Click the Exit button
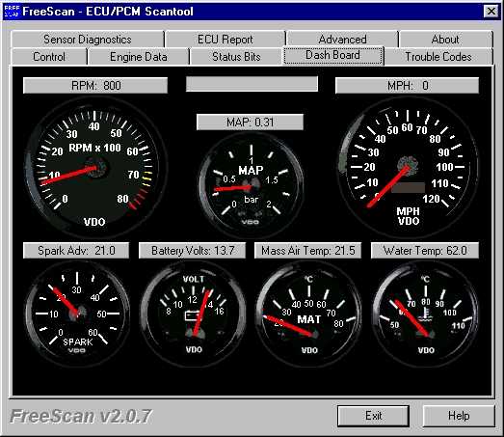Image resolution: width=504 pixels, height=437 pixels. coord(373,416)
